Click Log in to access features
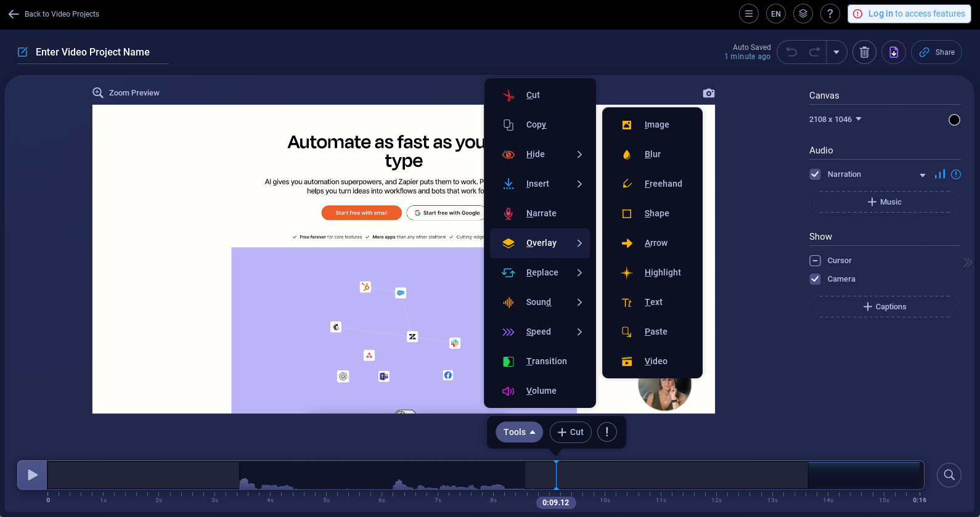980x517 pixels. click(909, 14)
